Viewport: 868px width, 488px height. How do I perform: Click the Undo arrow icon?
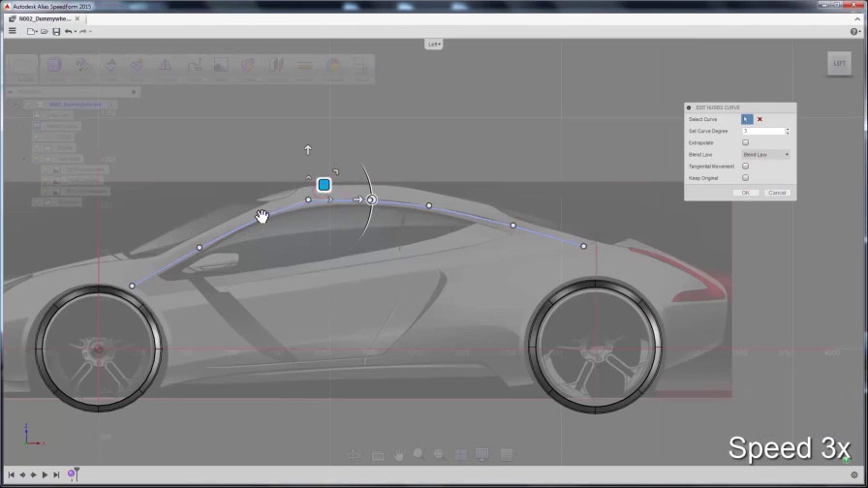point(68,31)
